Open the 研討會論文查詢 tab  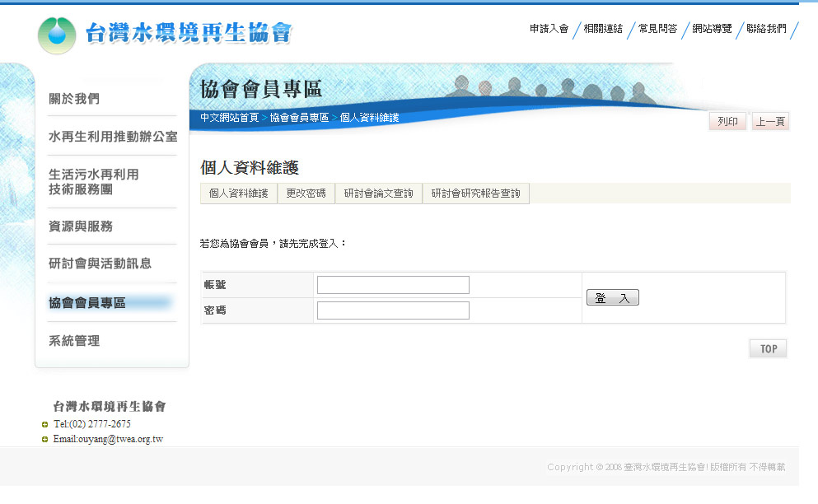pyautogui.click(x=379, y=194)
